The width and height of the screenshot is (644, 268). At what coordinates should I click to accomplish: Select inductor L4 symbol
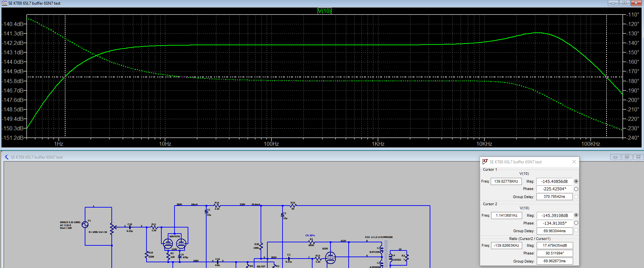pos(391,258)
